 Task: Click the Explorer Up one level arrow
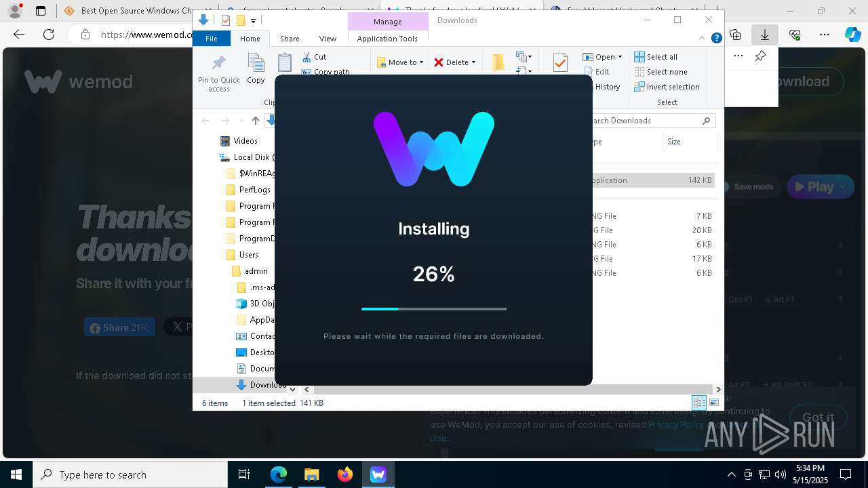(x=255, y=121)
